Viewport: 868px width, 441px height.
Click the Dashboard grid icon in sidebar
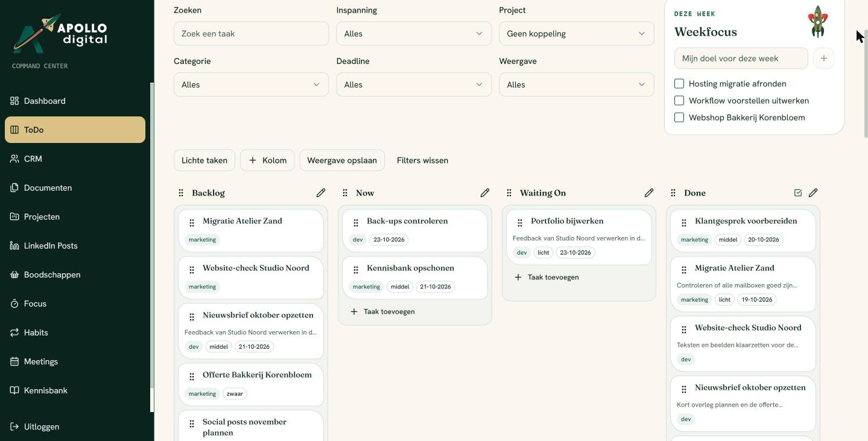point(14,101)
